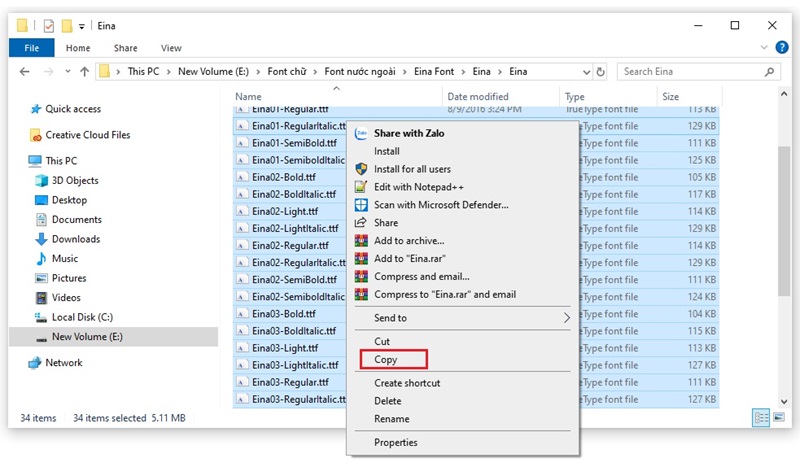Click the Network icon in sidebar
Screen dimensions: 800x467
35,363
